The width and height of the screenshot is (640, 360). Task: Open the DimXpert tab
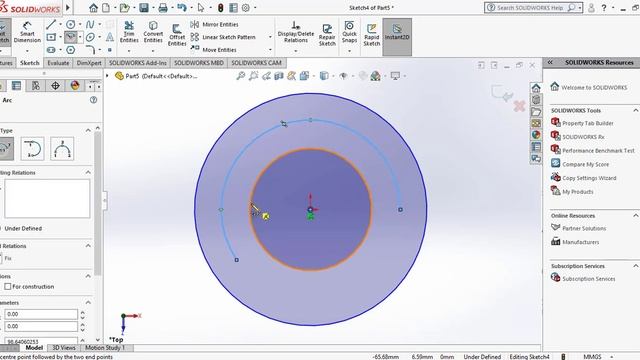(89, 63)
